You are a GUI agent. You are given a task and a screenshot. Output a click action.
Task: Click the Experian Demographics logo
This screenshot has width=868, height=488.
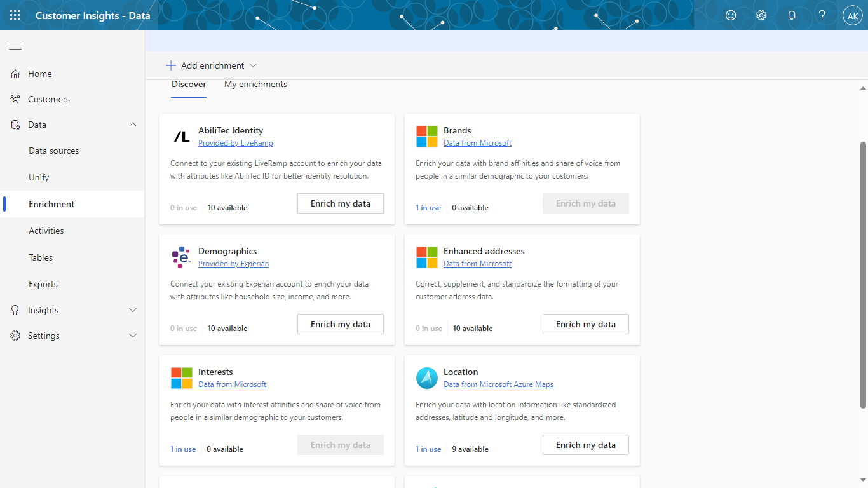[x=182, y=257]
